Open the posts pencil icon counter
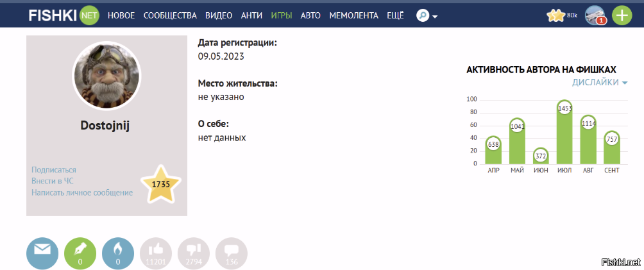Screen dimensions: 644x270 [x=80, y=253]
